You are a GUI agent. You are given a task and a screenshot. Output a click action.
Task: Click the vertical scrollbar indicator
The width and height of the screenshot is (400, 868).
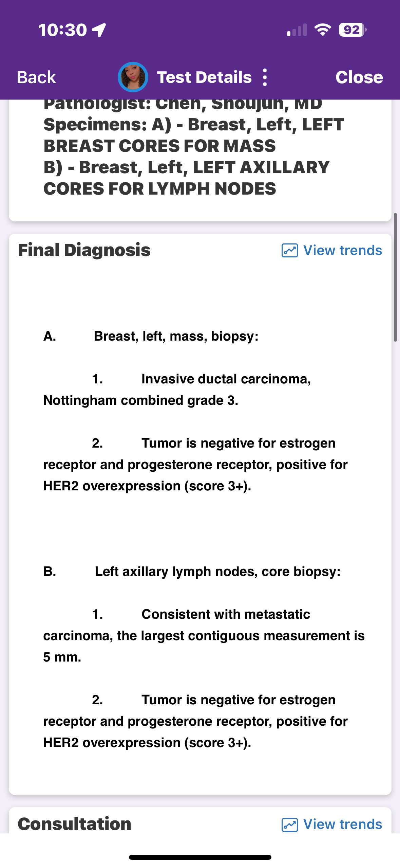pyautogui.click(x=395, y=277)
